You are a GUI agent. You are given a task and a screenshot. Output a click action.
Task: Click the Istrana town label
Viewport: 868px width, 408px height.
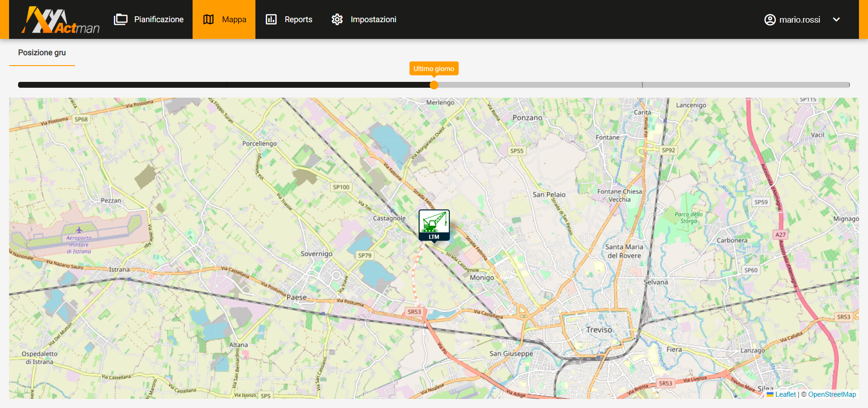[119, 270]
